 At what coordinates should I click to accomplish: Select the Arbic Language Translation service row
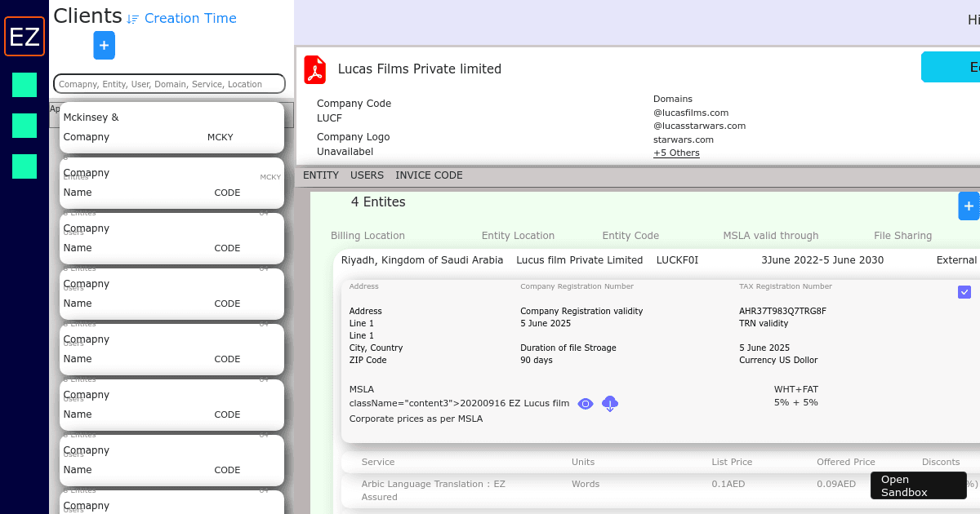(661, 490)
